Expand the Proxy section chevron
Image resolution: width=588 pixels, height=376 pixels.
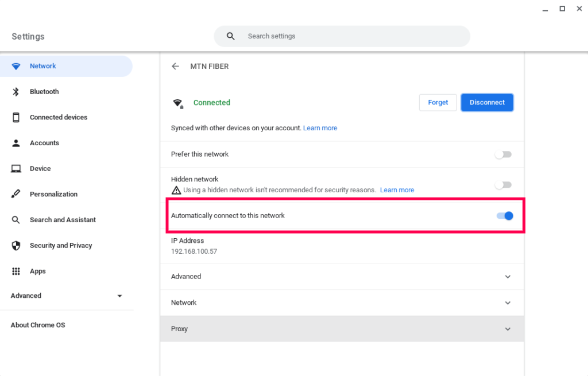508,329
